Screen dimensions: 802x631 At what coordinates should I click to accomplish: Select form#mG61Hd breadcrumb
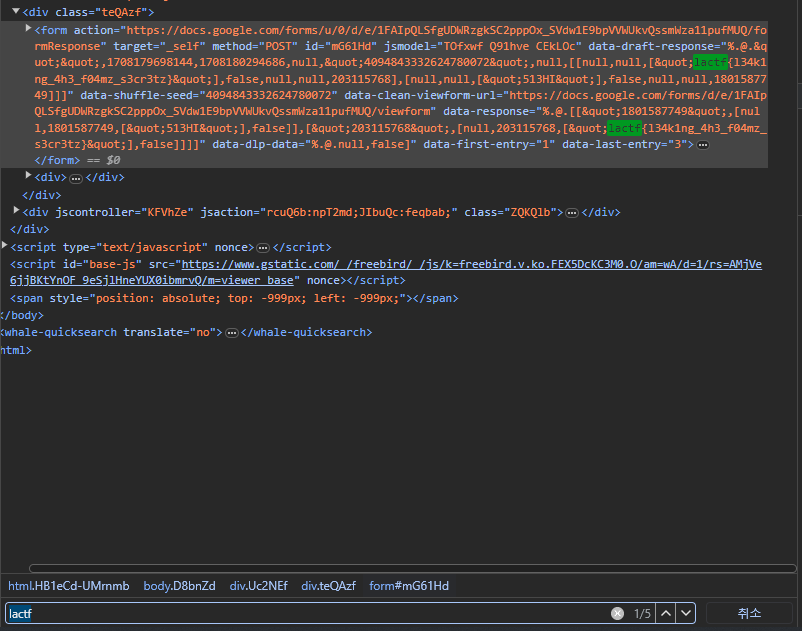pos(409,586)
